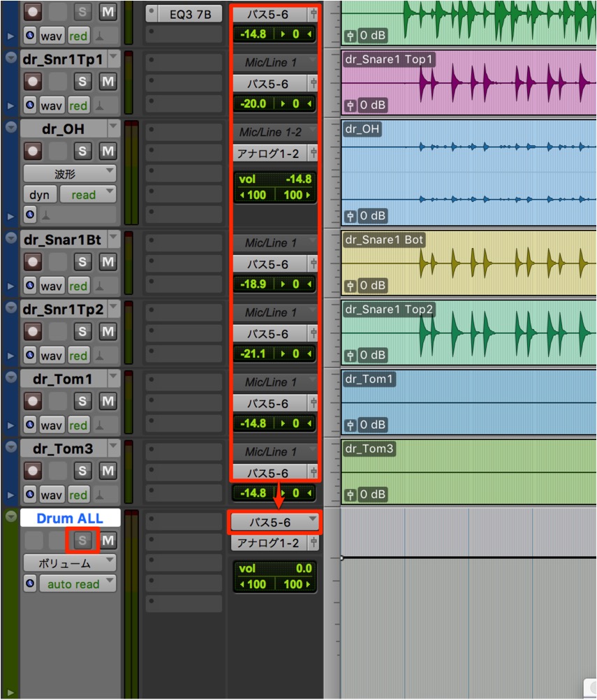This screenshot has width=597, height=700.
Task: Click the elastic audio clock icon on Drum ALL
Action: click(30, 583)
